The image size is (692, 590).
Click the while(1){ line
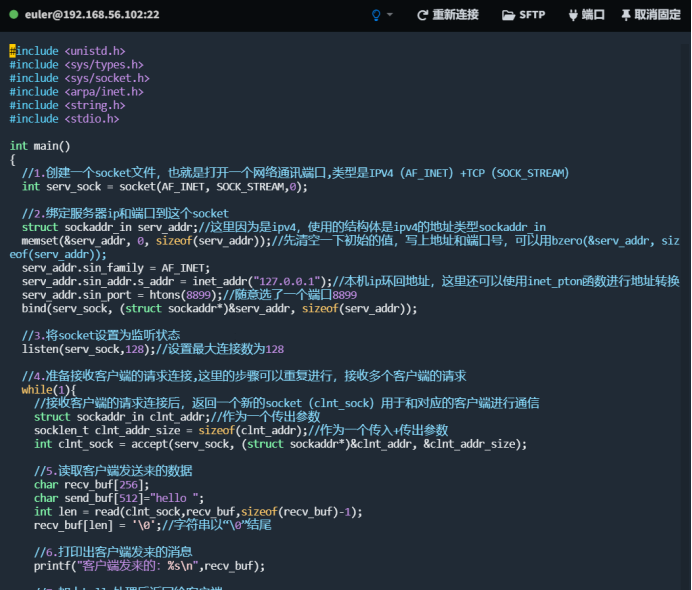pos(49,390)
